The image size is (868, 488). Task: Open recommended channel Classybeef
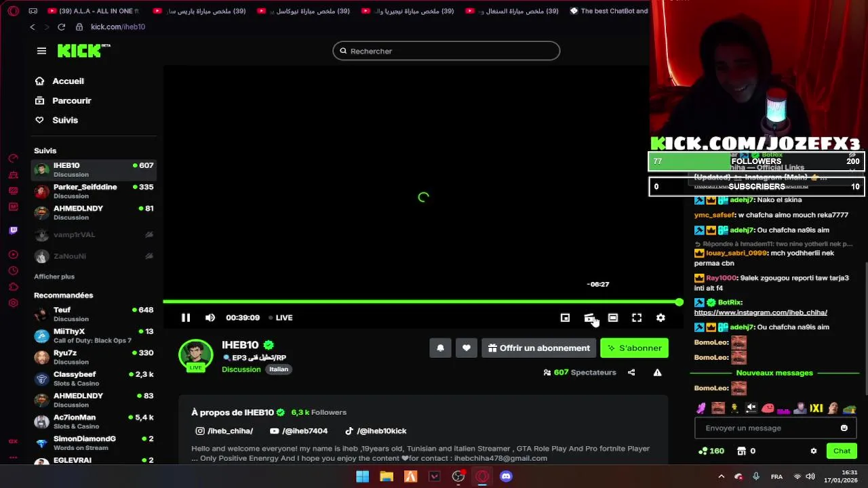click(94, 378)
